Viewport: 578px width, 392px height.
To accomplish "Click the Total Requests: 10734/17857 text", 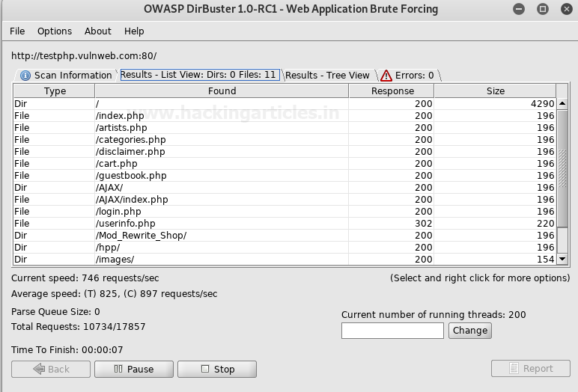I will click(78, 327).
